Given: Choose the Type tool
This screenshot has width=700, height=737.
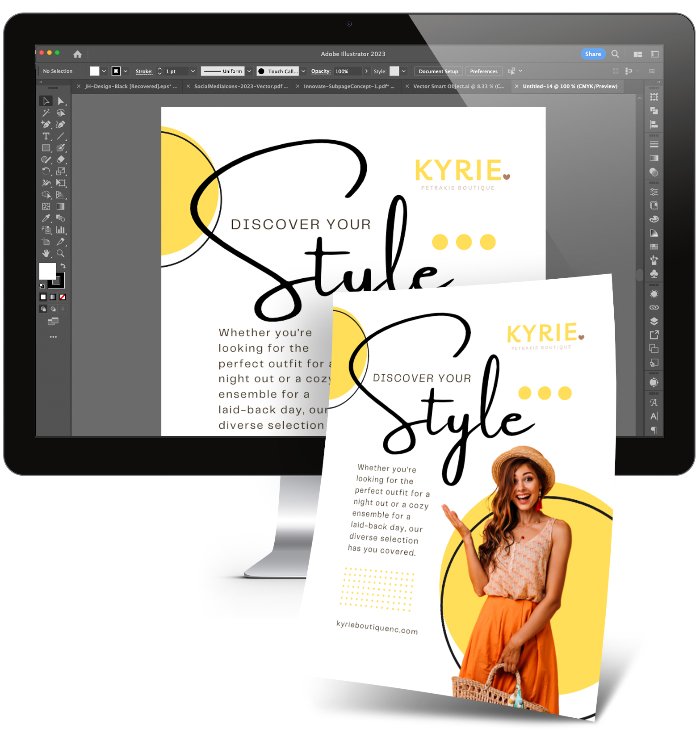Looking at the screenshot, I should point(46,136).
